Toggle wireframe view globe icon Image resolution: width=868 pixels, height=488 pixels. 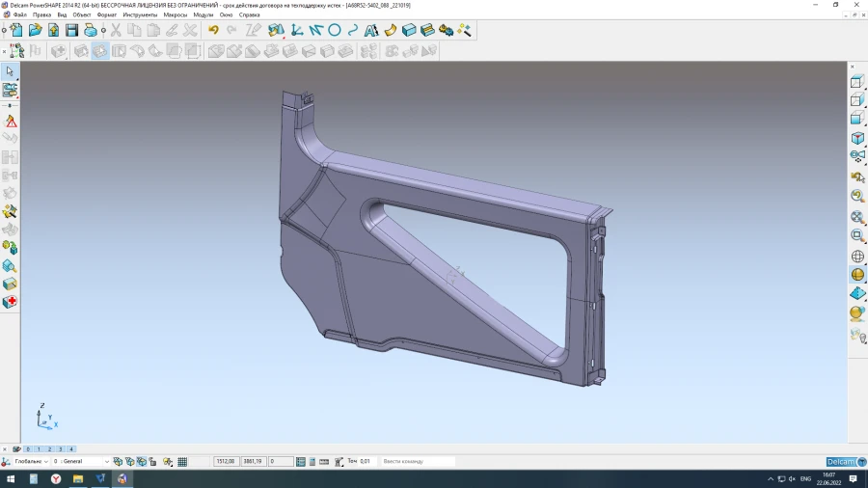coord(857,257)
